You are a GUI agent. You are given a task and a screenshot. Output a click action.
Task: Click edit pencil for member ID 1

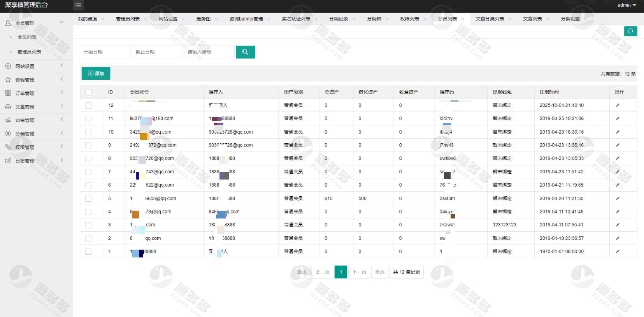[618, 252]
